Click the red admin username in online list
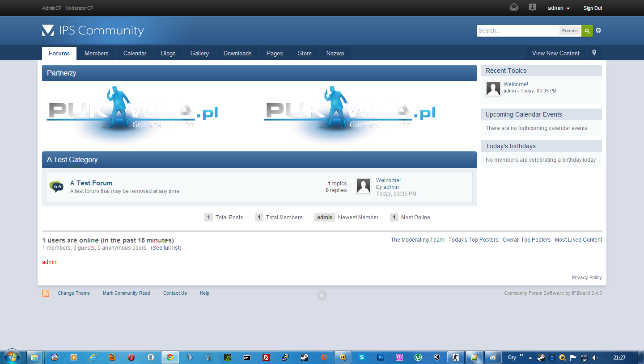 pos(50,262)
